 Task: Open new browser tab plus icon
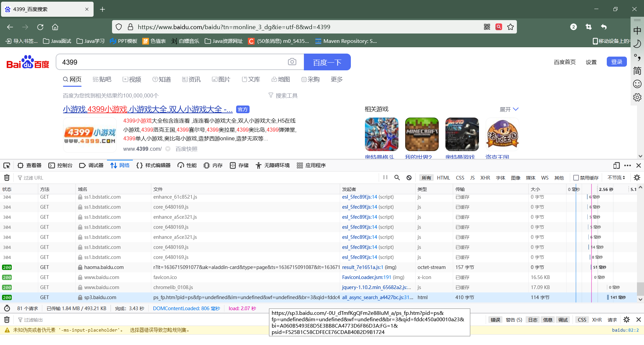coord(103,9)
